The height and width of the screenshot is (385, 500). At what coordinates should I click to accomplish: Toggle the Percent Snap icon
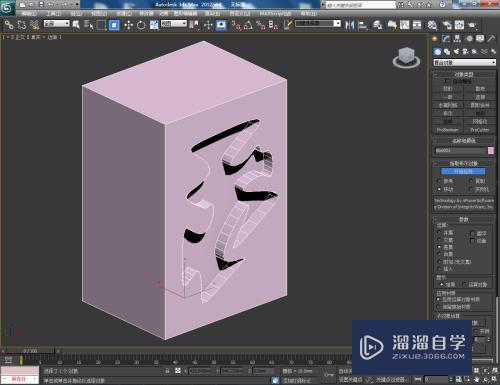tap(261, 25)
